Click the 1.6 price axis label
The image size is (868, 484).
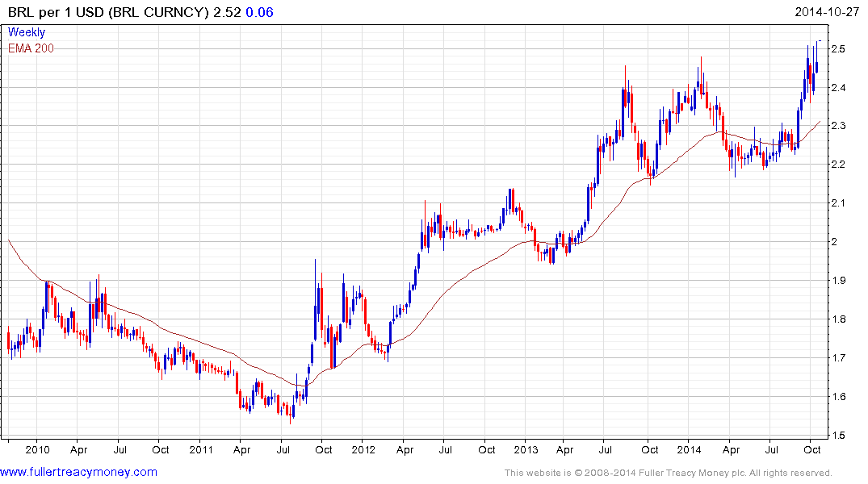pyautogui.click(x=838, y=397)
